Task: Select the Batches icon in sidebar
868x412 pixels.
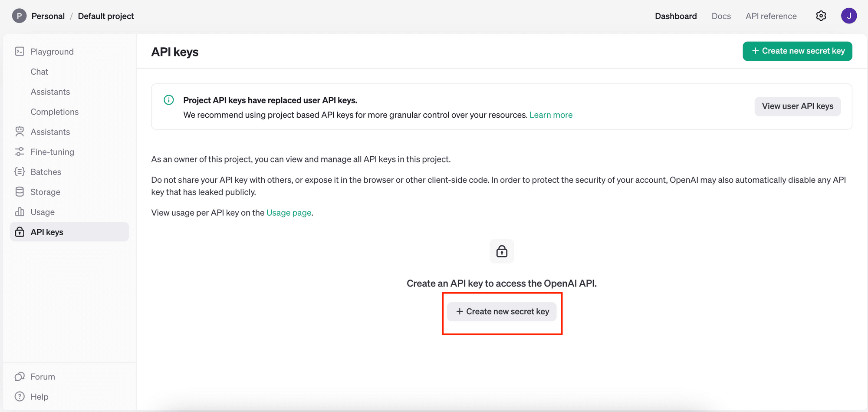Action: click(x=20, y=171)
